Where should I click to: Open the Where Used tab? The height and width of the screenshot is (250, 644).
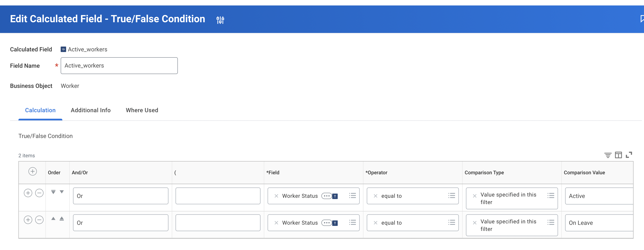(x=142, y=110)
